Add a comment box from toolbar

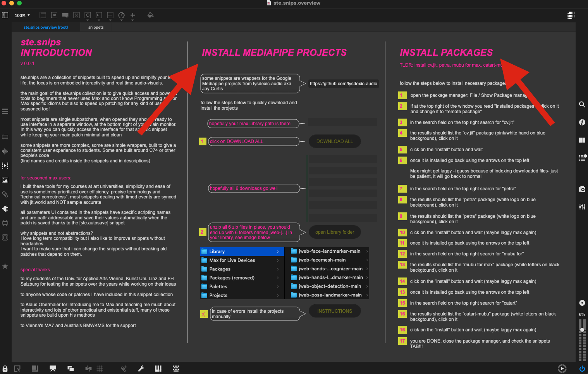(65, 16)
